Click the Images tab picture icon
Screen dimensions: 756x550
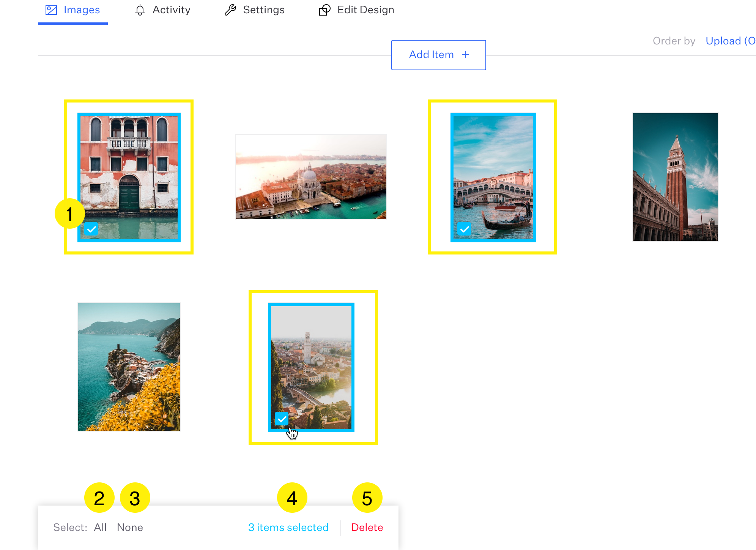coord(51,10)
